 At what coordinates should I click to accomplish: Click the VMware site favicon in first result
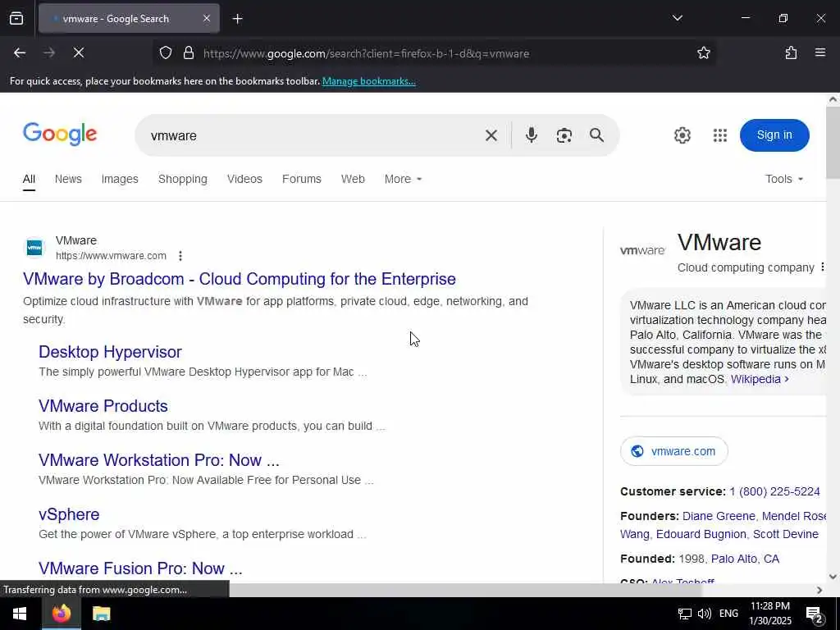pyautogui.click(x=34, y=248)
